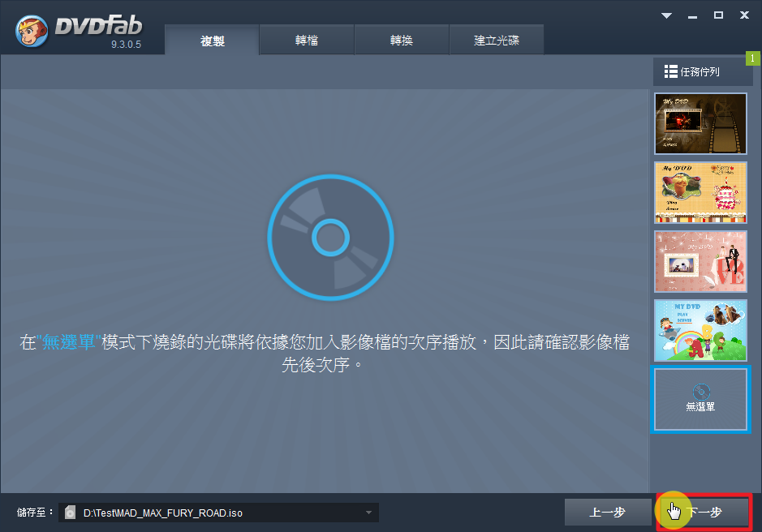This screenshot has height=532, width=762.
Task: Click the task queue list icon
Action: coord(670,72)
